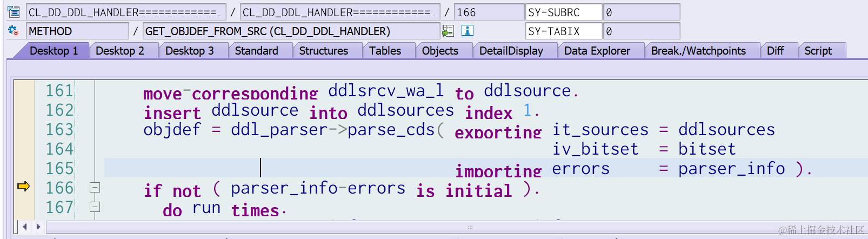Click the METHOD event type field

click(77, 31)
